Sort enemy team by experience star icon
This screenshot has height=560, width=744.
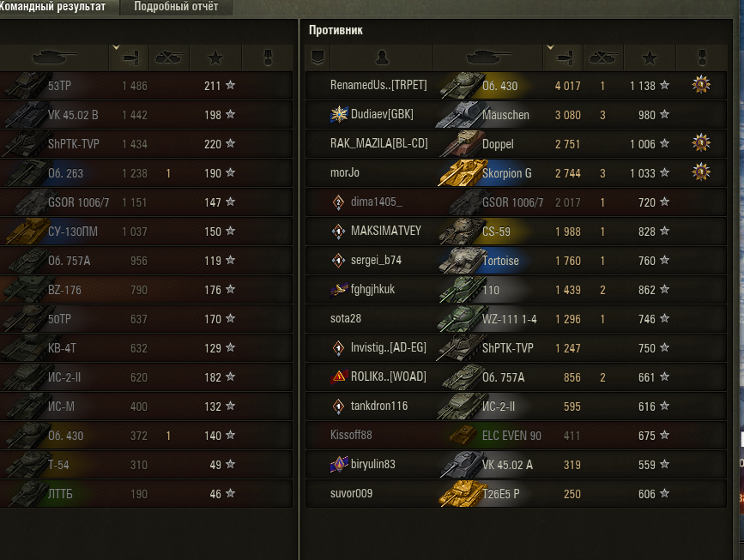650,57
